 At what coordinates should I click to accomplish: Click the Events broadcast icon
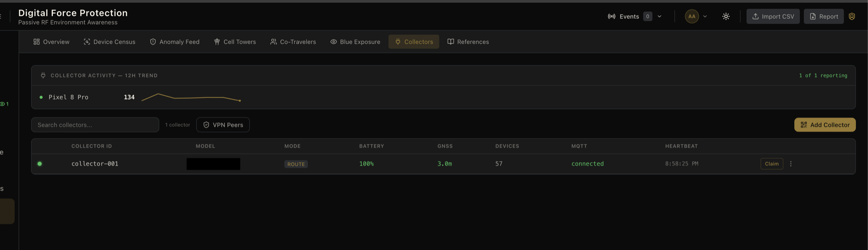coord(612,17)
